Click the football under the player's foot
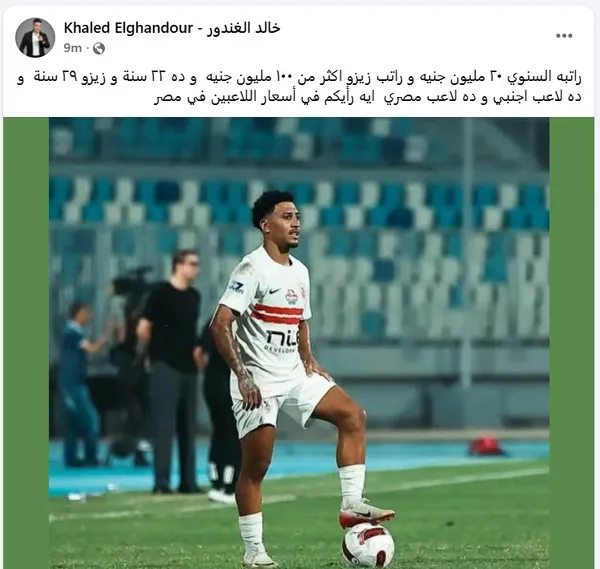 [x=368, y=545]
